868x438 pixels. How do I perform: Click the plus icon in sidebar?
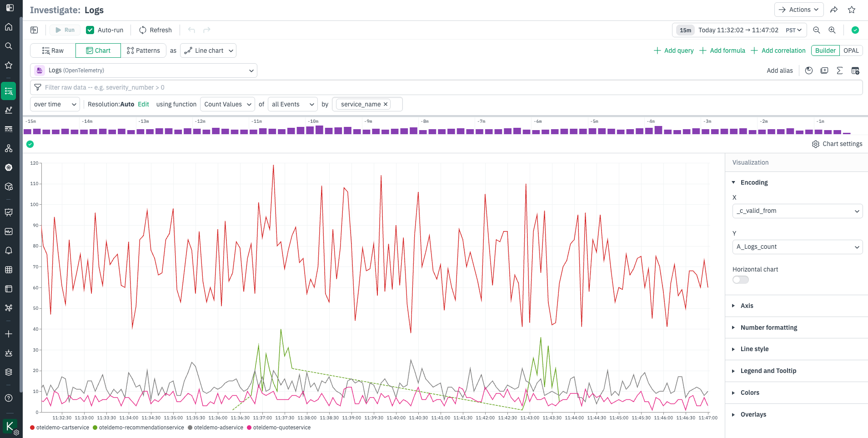click(x=9, y=334)
